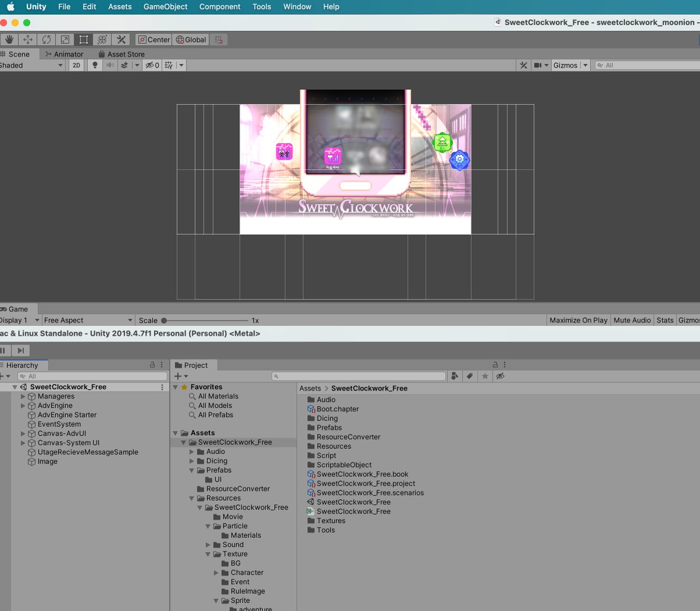The height and width of the screenshot is (611, 700).
Task: Open the ScriptableObject folder
Action: coord(344,465)
